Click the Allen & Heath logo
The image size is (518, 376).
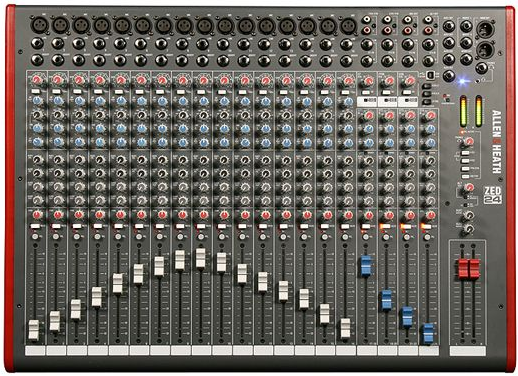[497, 142]
